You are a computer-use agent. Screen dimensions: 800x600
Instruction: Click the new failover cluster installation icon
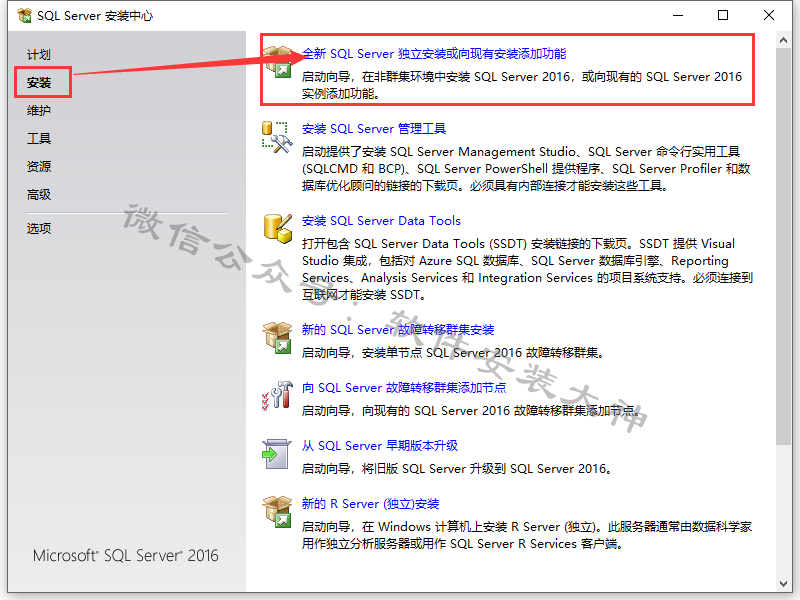point(277,337)
